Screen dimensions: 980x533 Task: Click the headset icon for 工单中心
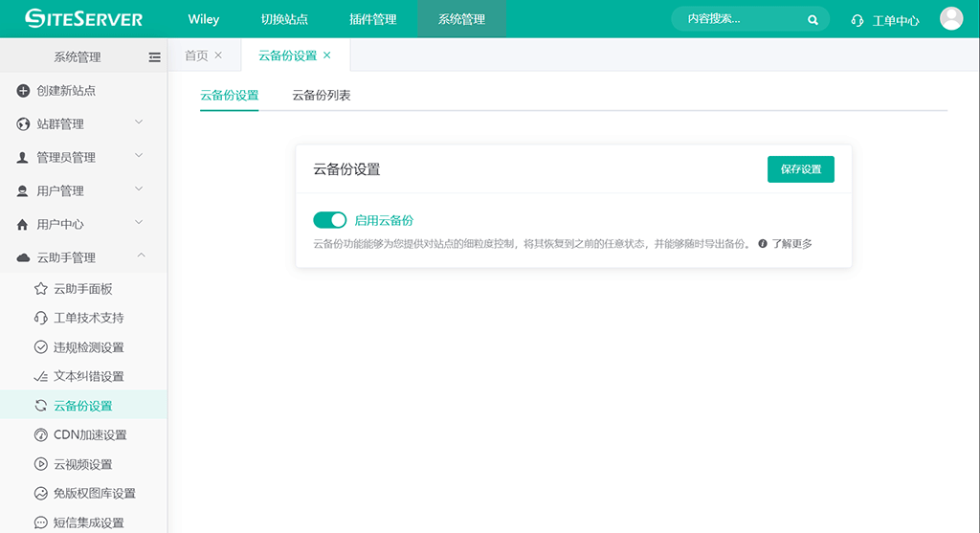tap(857, 20)
